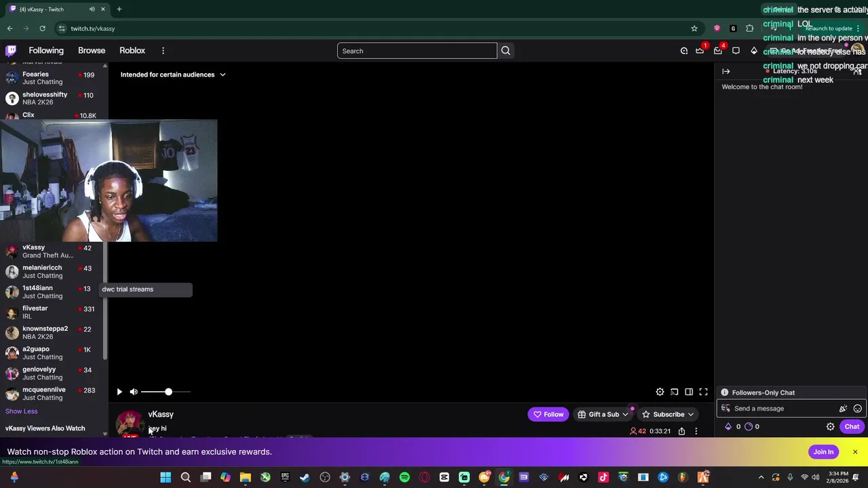Play the paused stream
This screenshot has width=868, height=488.
(x=119, y=392)
